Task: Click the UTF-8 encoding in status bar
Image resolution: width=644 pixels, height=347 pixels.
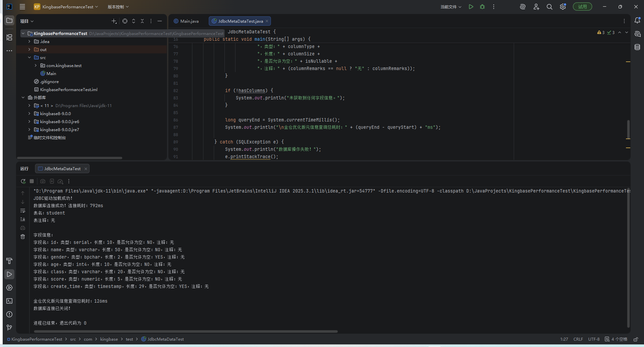Action: [594, 339]
